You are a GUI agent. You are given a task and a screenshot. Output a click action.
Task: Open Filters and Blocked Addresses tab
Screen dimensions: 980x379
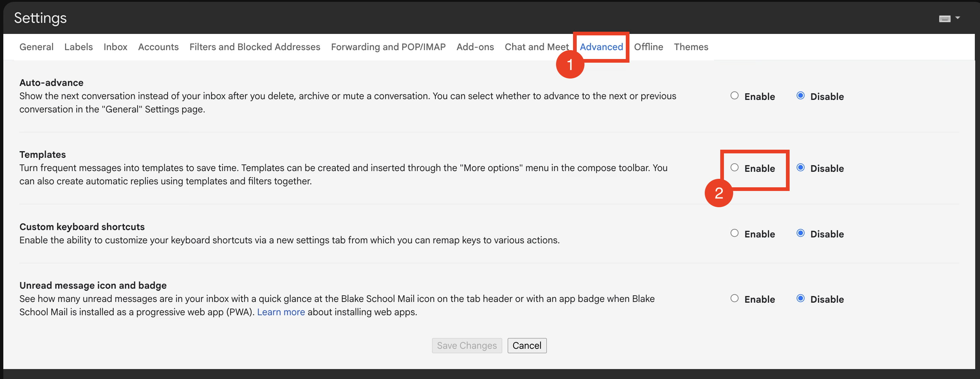255,47
